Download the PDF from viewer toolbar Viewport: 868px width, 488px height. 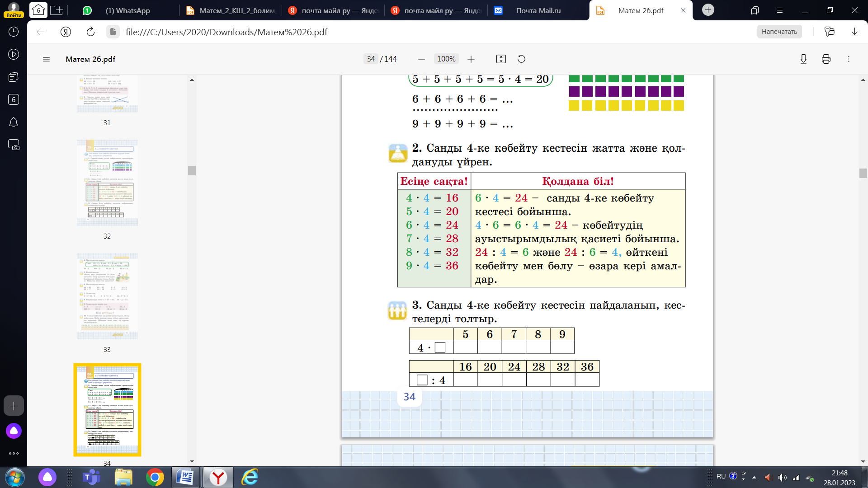[x=803, y=59]
